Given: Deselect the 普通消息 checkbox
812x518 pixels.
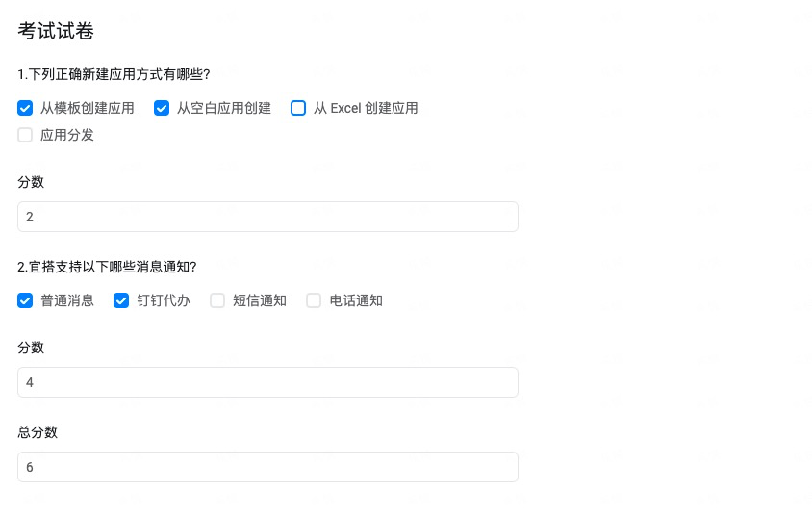Looking at the screenshot, I should click(x=25, y=300).
